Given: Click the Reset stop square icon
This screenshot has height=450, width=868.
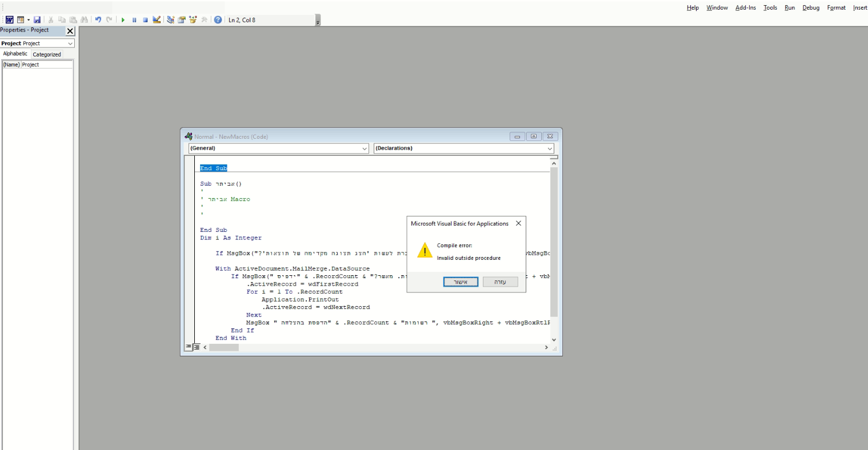Looking at the screenshot, I should (145, 20).
